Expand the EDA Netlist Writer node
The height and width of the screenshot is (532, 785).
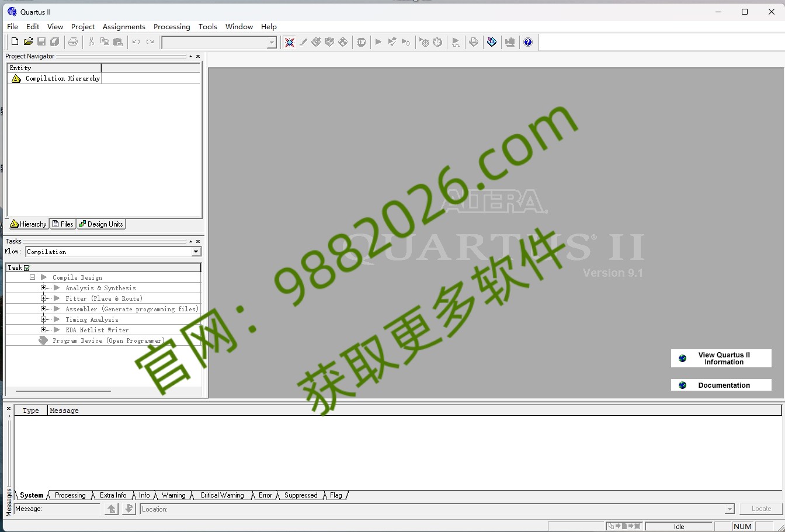coord(43,330)
